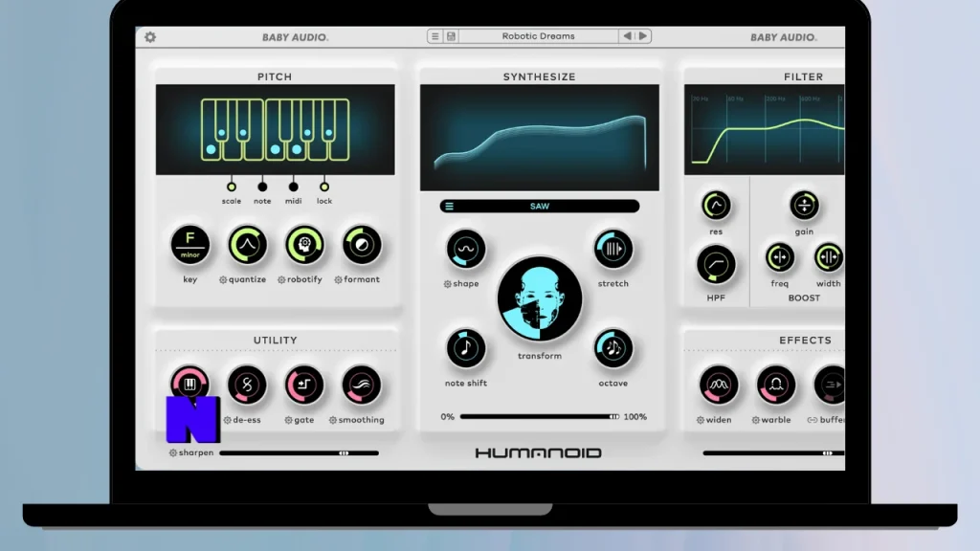The image size is (980, 551).
Task: Toggle the scale pitch mode switch
Action: click(x=232, y=187)
